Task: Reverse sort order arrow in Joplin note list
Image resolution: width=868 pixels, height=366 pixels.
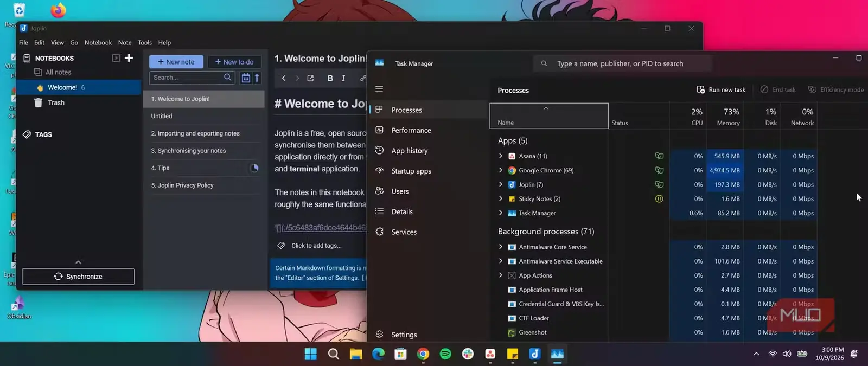Action: (257, 78)
